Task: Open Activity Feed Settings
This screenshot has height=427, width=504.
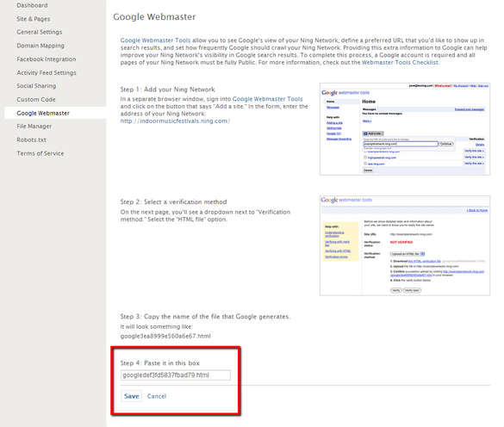Action: [47, 72]
